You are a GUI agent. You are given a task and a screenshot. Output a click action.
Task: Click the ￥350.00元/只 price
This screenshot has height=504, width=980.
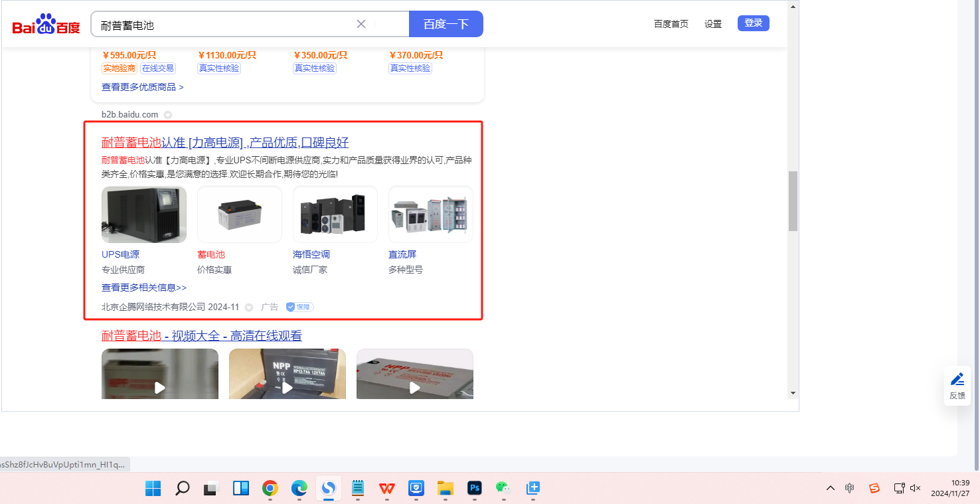point(320,55)
